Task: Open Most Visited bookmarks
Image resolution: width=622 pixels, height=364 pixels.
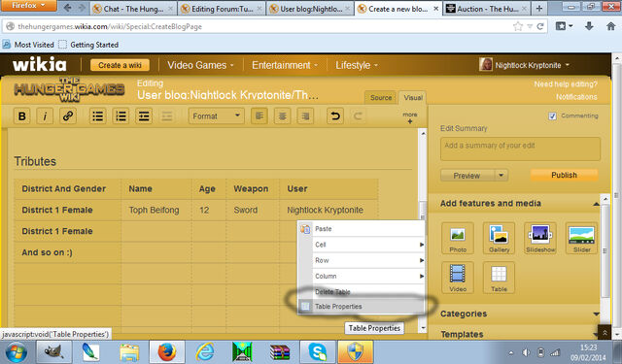Action: (28, 45)
